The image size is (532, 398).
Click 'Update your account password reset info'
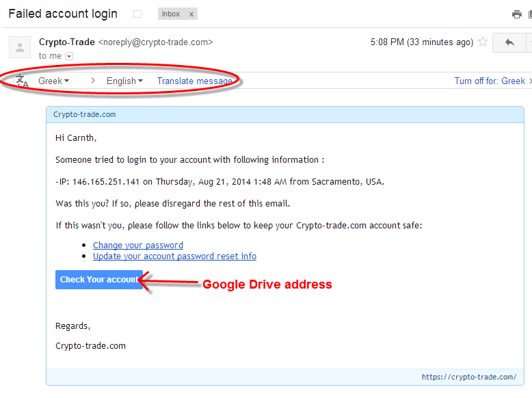click(x=174, y=256)
